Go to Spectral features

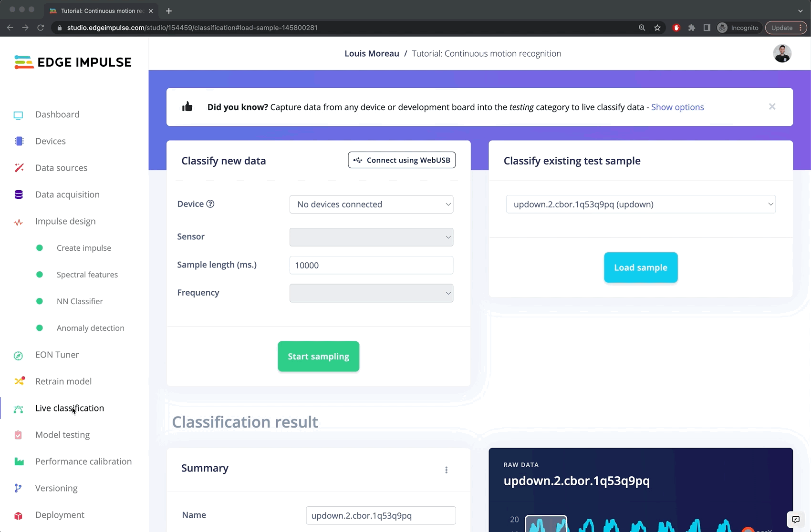87,275
